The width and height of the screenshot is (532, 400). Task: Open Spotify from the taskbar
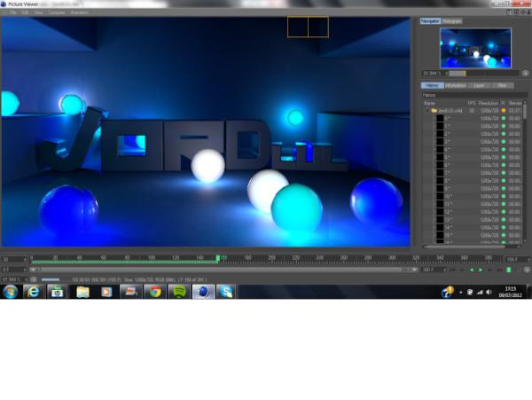[179, 292]
